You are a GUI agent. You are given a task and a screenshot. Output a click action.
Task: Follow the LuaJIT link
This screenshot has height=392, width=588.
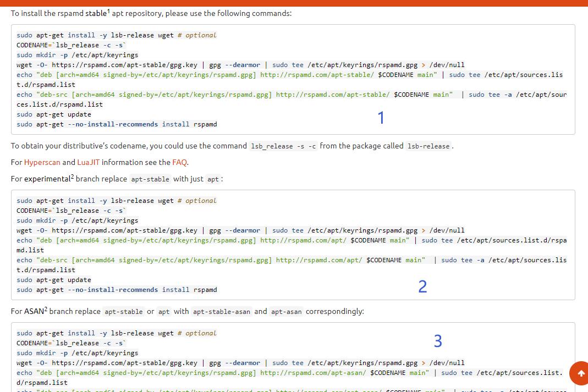pos(89,162)
